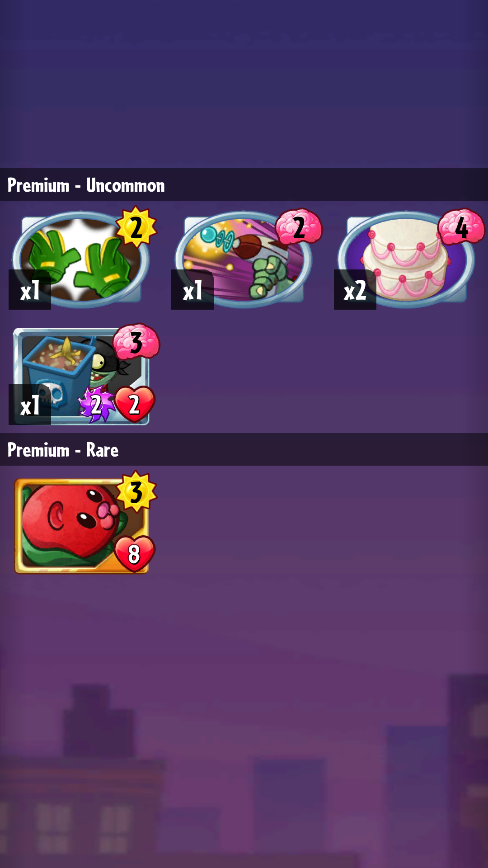Image resolution: width=488 pixels, height=868 pixels.
Task: Click x2 count on cake card
Action: pos(355,290)
